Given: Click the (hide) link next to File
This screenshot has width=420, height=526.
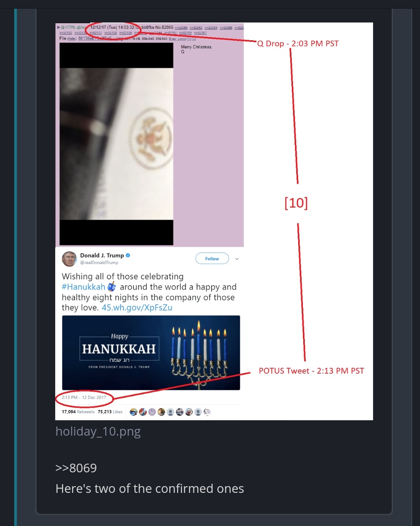Looking at the screenshot, I should [71, 39].
